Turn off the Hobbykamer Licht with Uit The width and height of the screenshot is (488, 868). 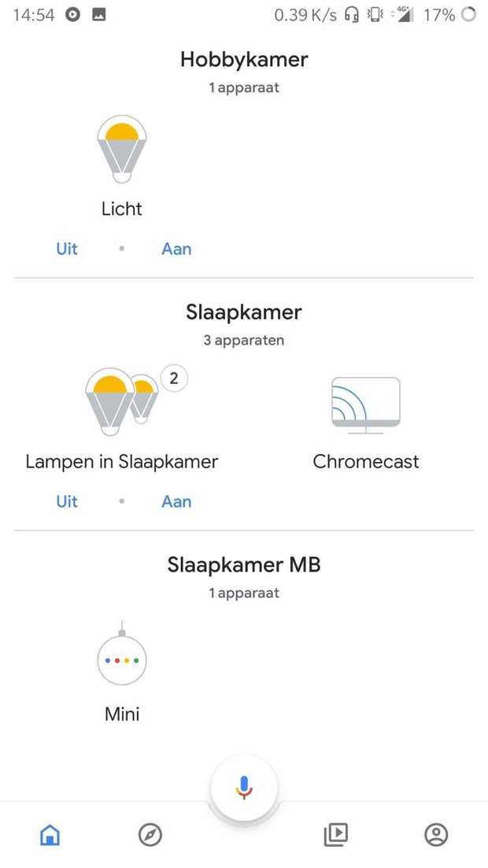pyautogui.click(x=67, y=249)
